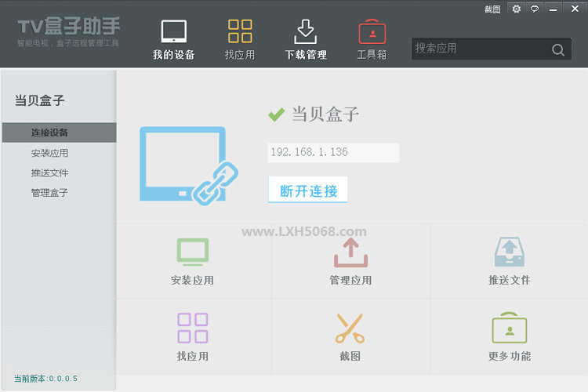588x392 pixels.
Task: Open the 工具箱 toolbox tab
Action: coord(372,40)
